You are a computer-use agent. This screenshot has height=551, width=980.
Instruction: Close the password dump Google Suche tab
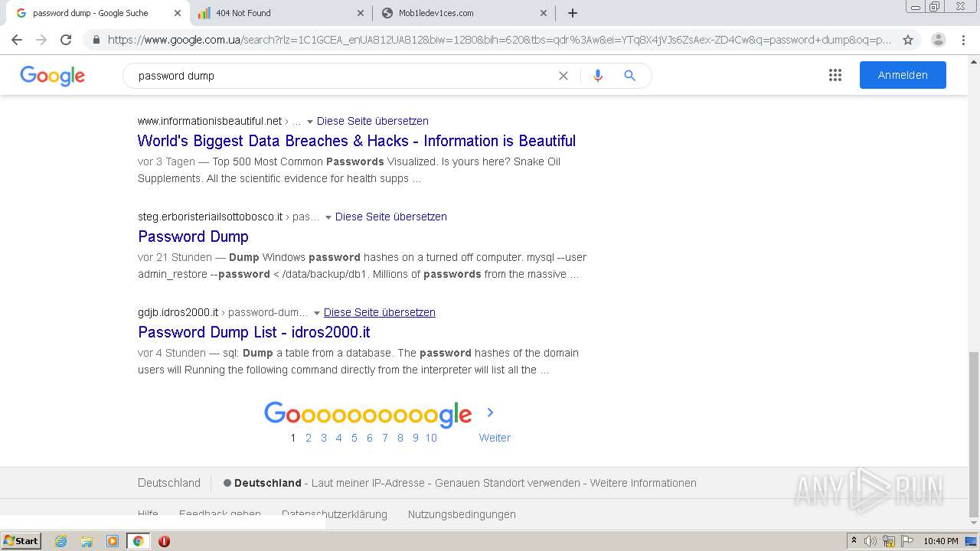[x=178, y=13]
